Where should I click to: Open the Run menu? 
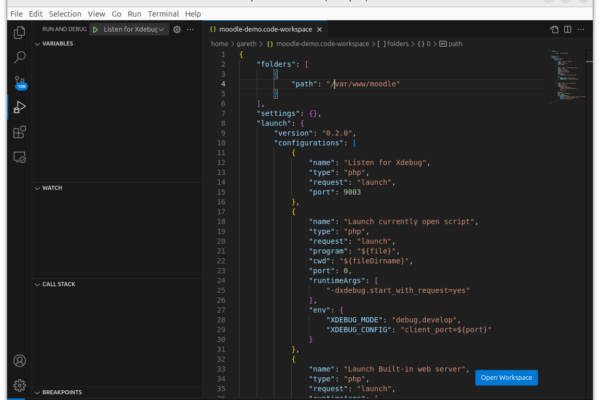[134, 14]
